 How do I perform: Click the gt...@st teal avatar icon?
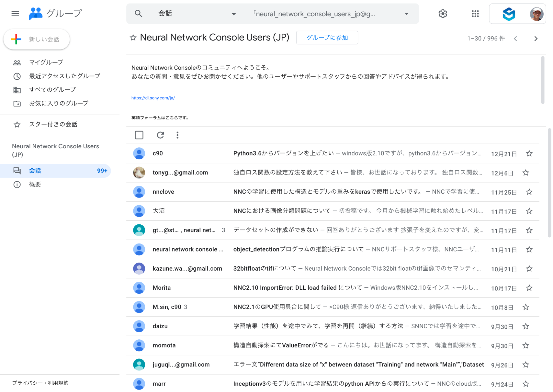click(139, 230)
